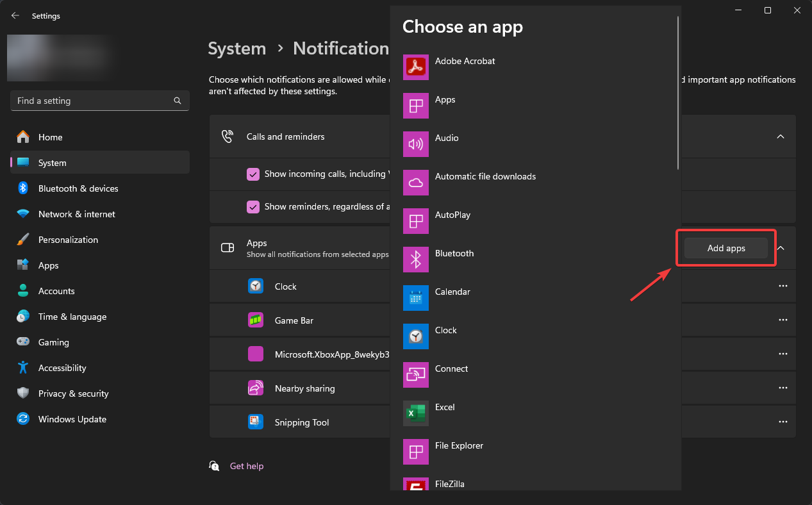Open options menu for Game Bar
Viewport: 812px width, 505px height.
pos(783,320)
